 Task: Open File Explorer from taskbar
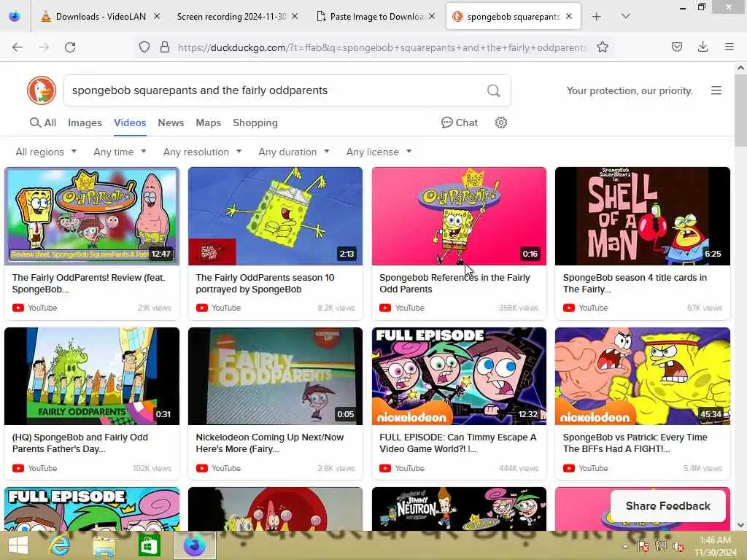[x=104, y=545]
